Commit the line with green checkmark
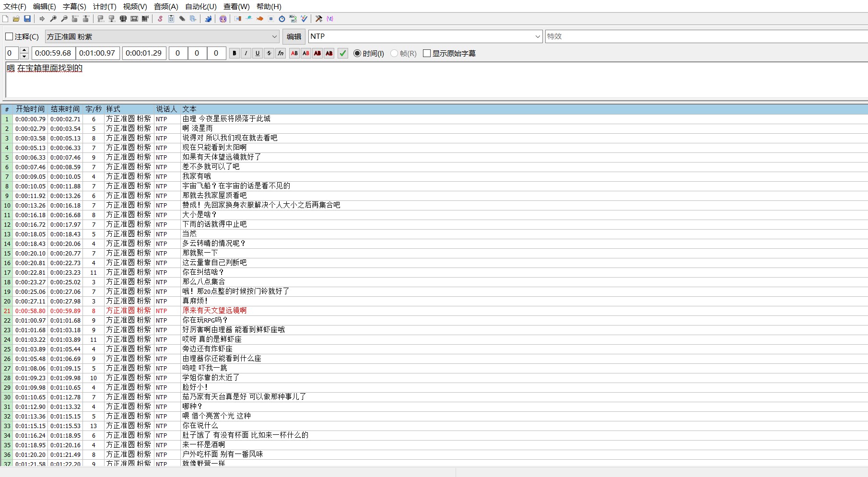The width and height of the screenshot is (868, 477). (x=343, y=53)
